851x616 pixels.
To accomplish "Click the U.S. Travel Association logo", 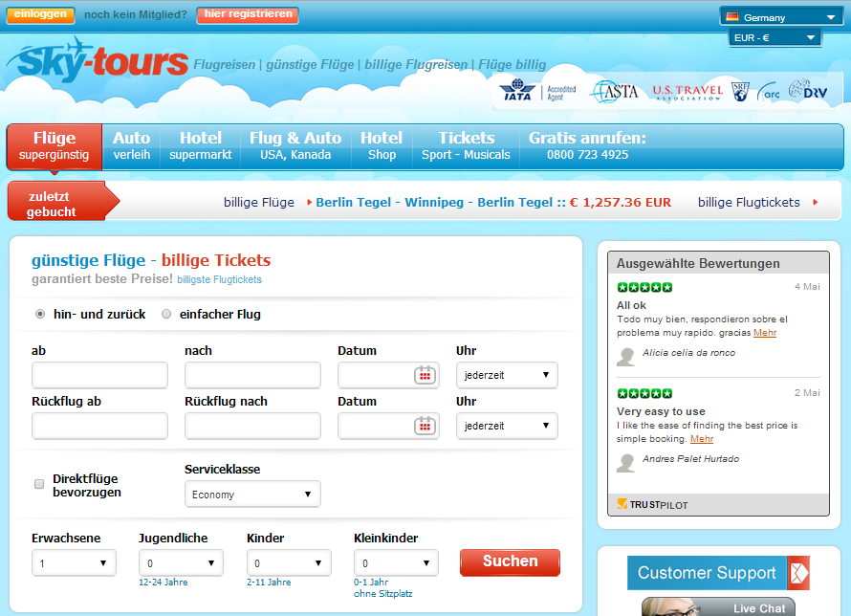I will (x=687, y=93).
